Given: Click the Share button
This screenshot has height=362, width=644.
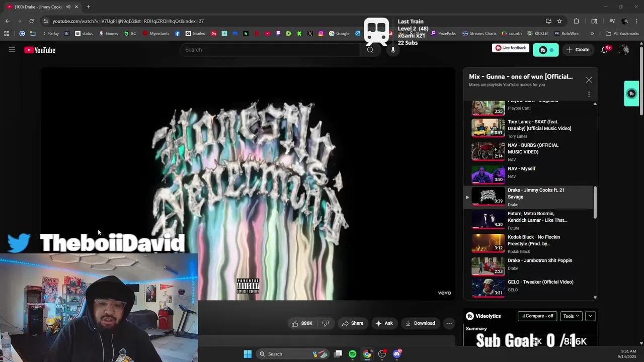Looking at the screenshot, I should click(352, 323).
